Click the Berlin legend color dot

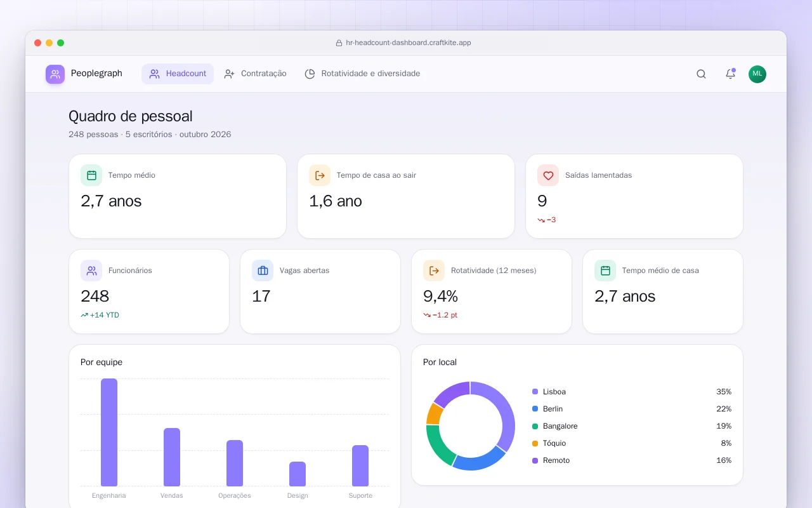535,409
